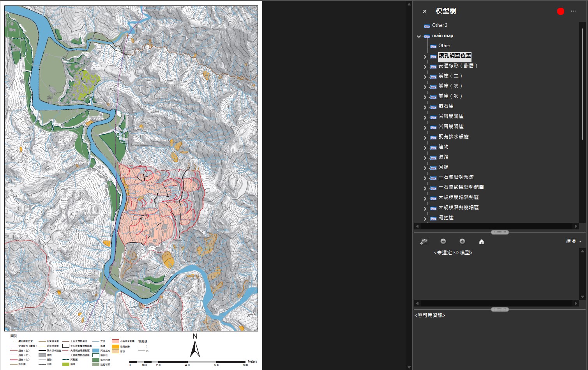The width and height of the screenshot is (588, 370).
Task: Select the 道路 label
Action: click(443, 157)
